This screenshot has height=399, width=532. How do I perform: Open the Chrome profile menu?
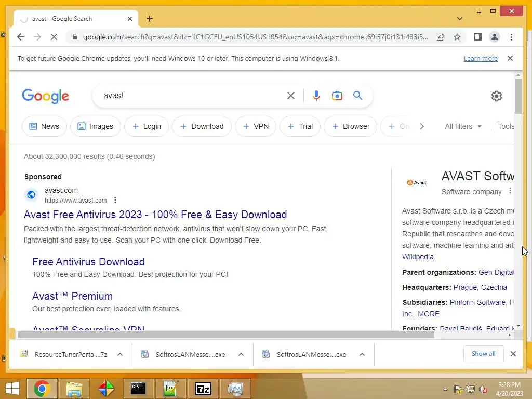pos(495,37)
